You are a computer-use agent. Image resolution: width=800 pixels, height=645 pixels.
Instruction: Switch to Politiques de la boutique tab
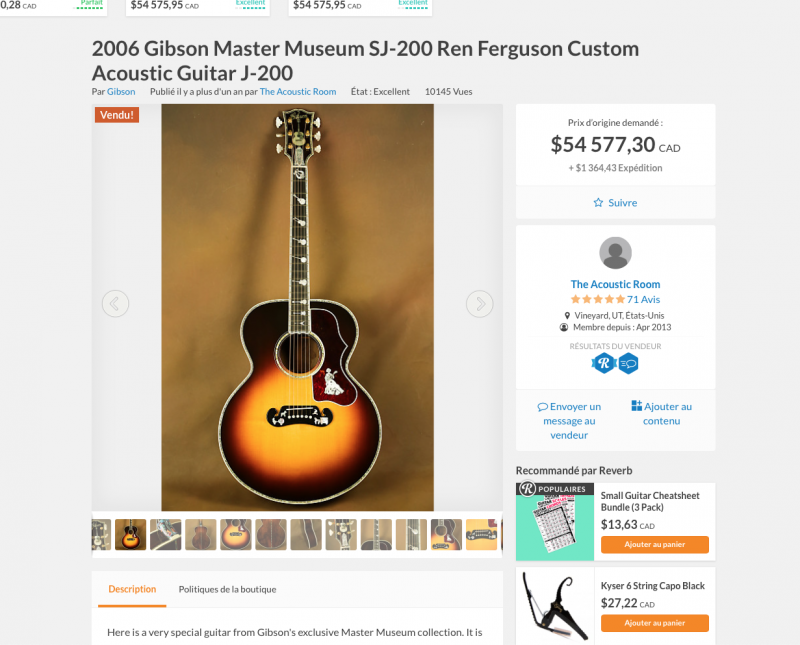pyautogui.click(x=227, y=589)
